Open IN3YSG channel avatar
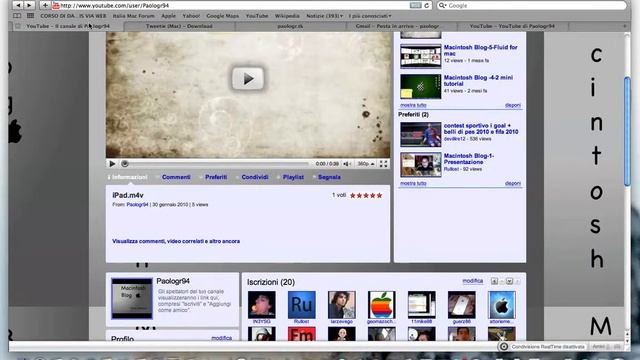 click(262, 304)
